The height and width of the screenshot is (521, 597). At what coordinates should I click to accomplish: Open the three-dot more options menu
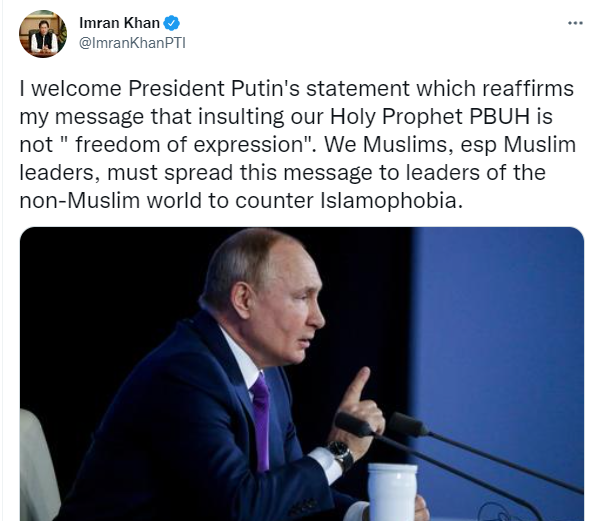[x=575, y=23]
